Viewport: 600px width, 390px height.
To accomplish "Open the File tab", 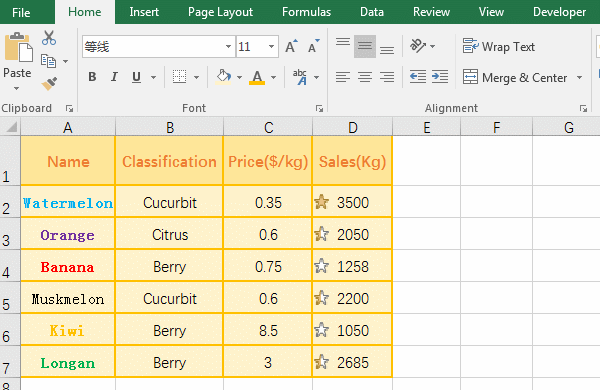I will (21, 13).
